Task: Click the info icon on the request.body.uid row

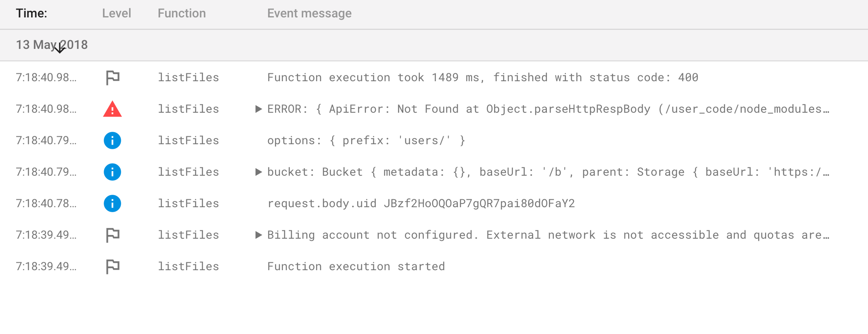Action: click(112, 203)
